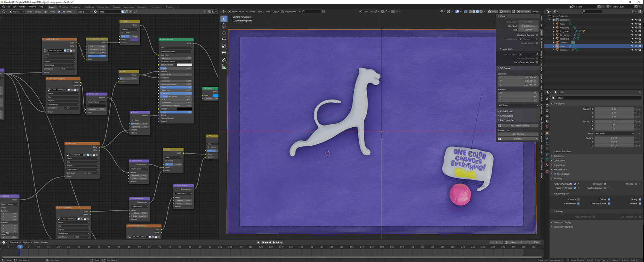This screenshot has height=262, width=644.
Task: Open the Object Mode dropdown
Action: point(237,12)
